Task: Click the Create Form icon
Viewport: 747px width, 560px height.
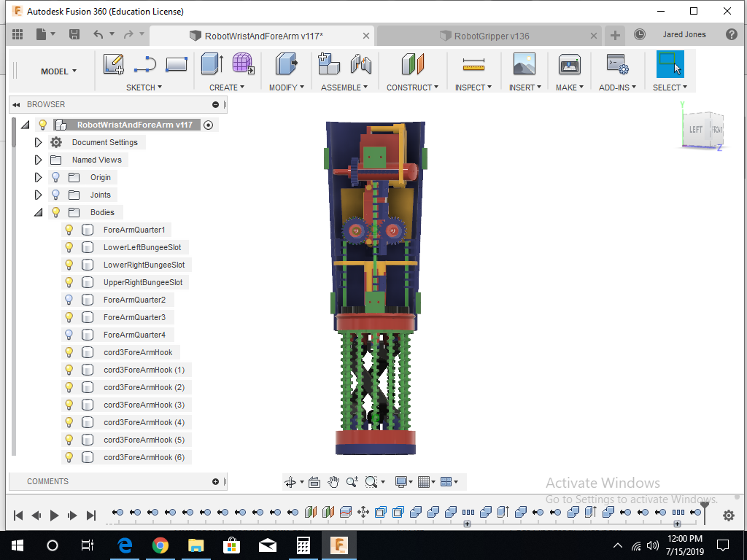Action: (x=243, y=64)
